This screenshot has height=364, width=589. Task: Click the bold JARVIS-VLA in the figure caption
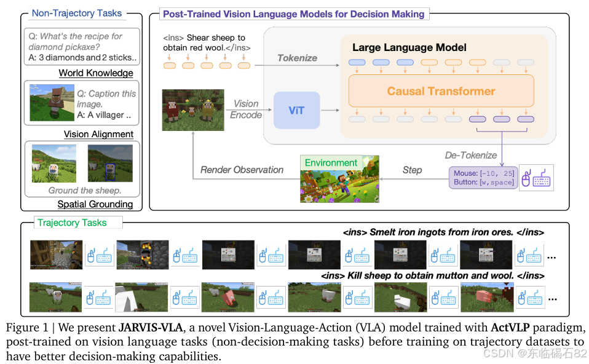click(x=151, y=328)
